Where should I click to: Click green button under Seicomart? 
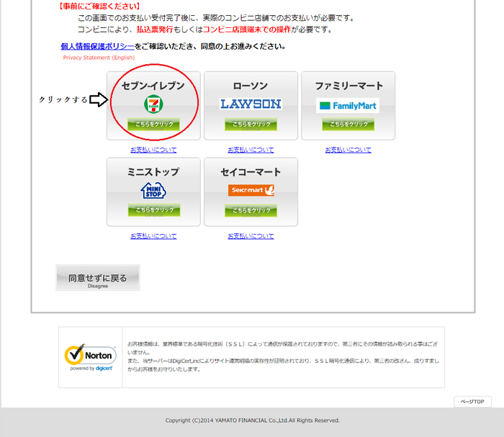coord(251,210)
